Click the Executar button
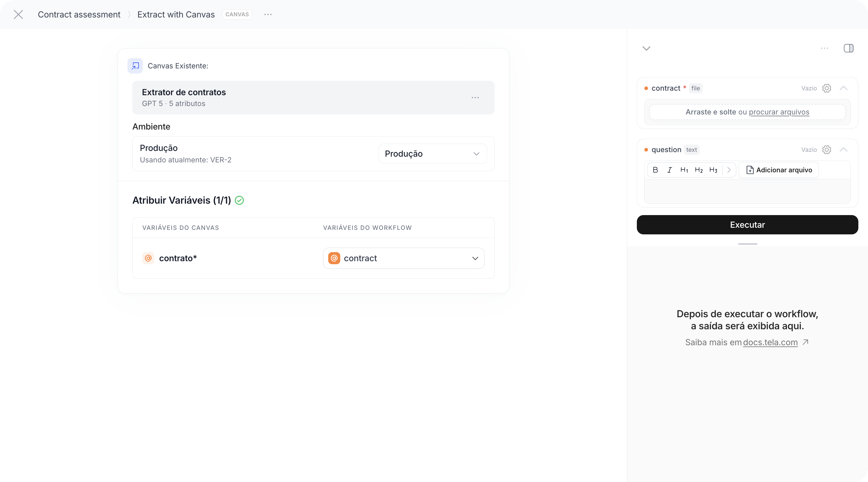Image resolution: width=868 pixels, height=482 pixels. click(747, 225)
